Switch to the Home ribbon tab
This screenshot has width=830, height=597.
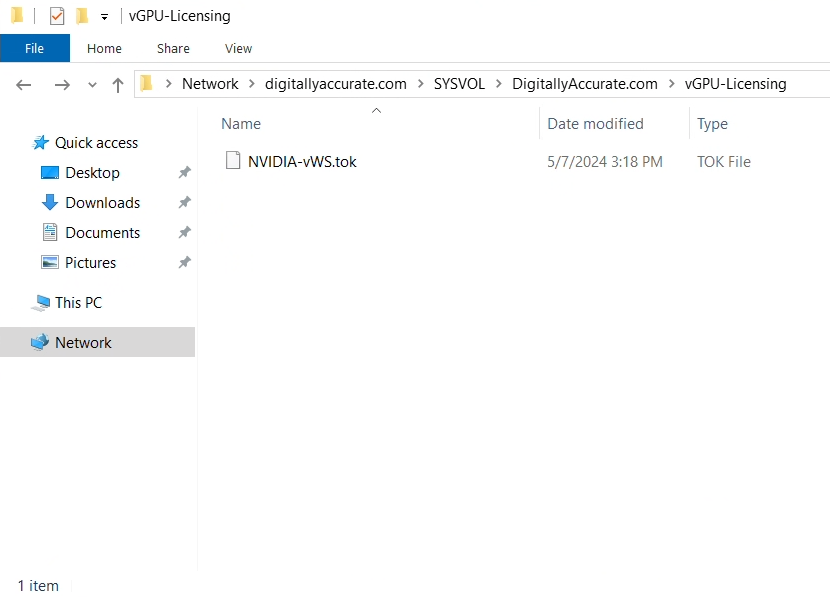104,48
